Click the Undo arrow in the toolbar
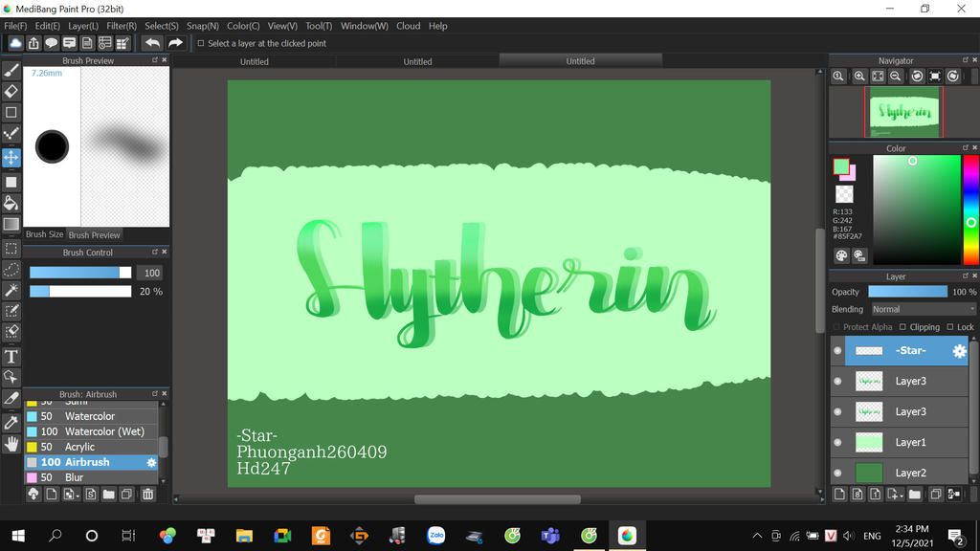The image size is (980, 551). (152, 43)
